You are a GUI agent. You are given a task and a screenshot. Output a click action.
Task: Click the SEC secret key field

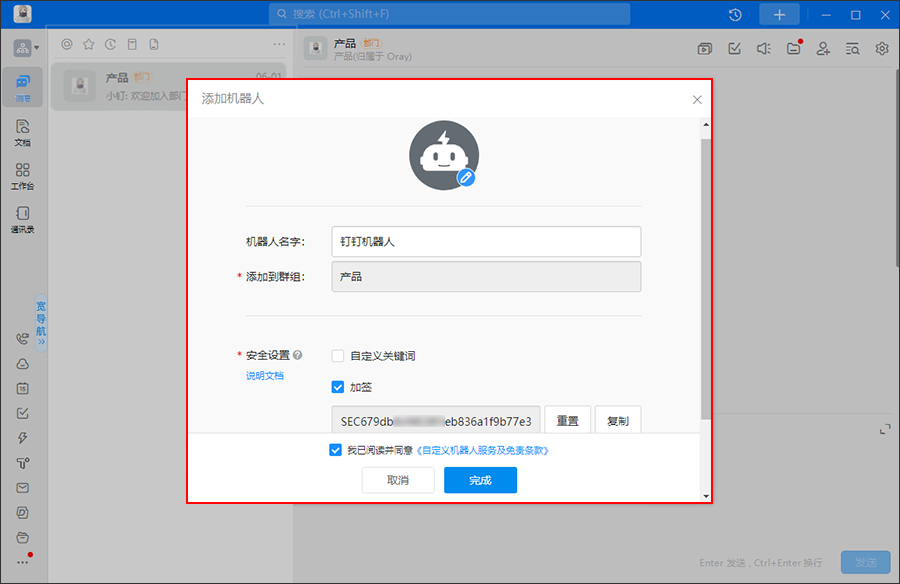[x=436, y=420]
